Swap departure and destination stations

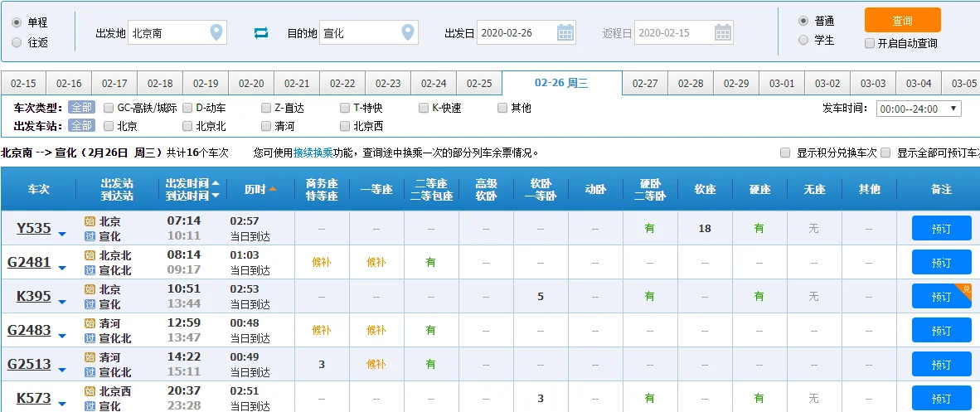click(x=260, y=32)
